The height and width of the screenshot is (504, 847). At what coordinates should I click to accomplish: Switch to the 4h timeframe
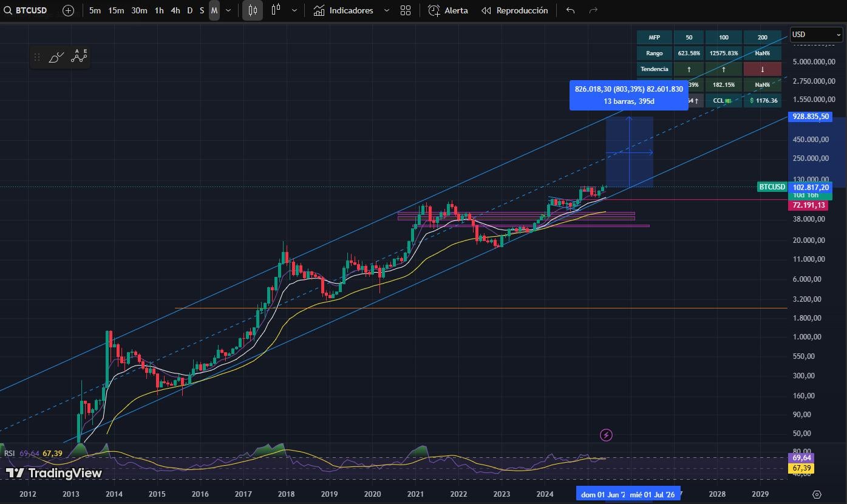point(175,10)
